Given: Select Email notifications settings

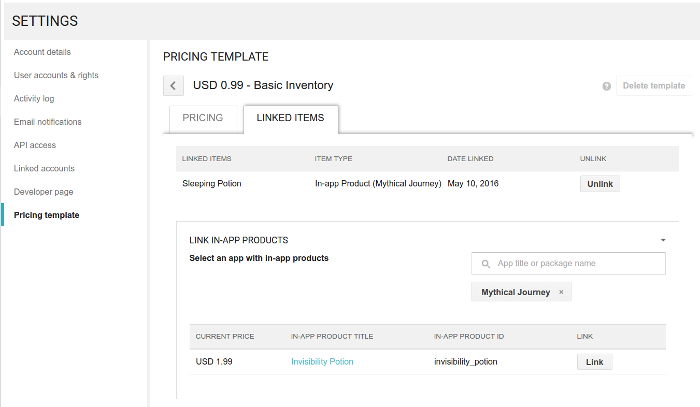Looking at the screenshot, I should (x=47, y=122).
